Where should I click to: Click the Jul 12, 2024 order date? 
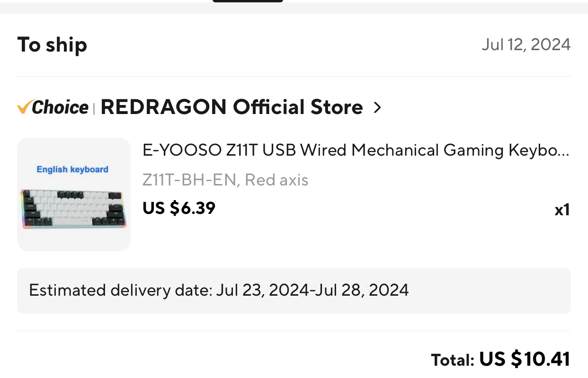pyautogui.click(x=526, y=44)
